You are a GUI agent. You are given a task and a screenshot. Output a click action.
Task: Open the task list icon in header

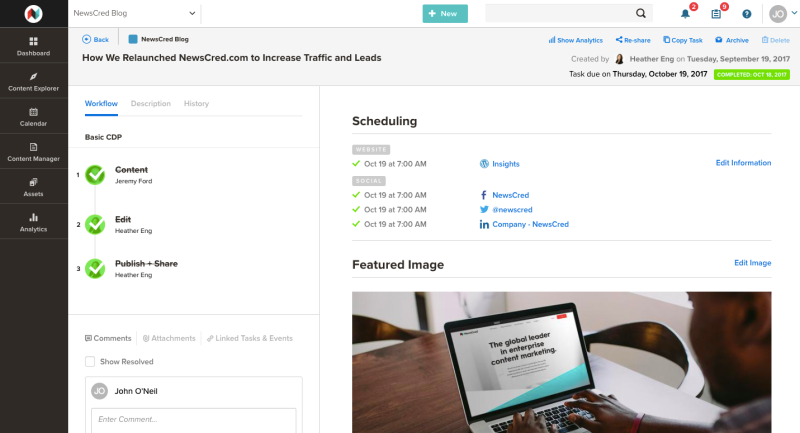716,14
